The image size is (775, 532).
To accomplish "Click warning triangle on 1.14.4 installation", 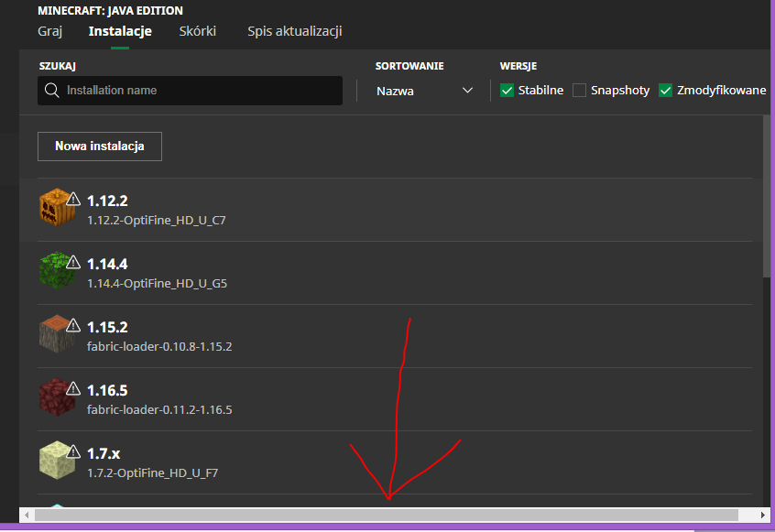I will point(73,262).
